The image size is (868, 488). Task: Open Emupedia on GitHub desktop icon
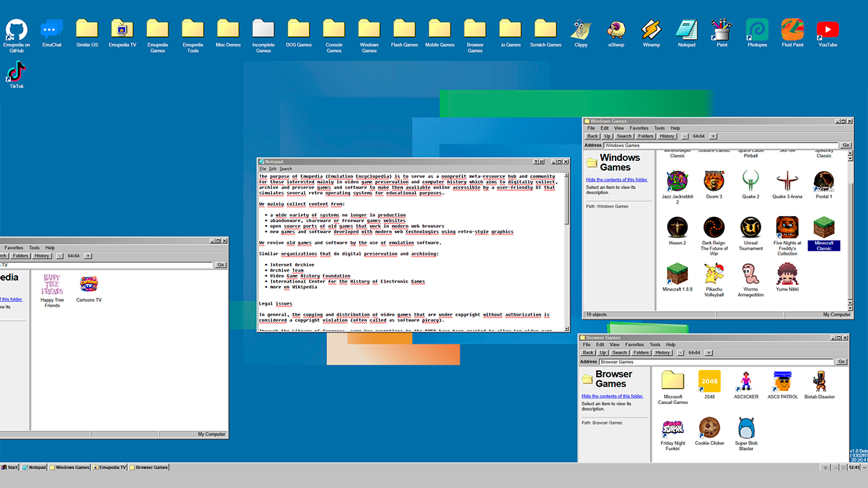(x=17, y=36)
